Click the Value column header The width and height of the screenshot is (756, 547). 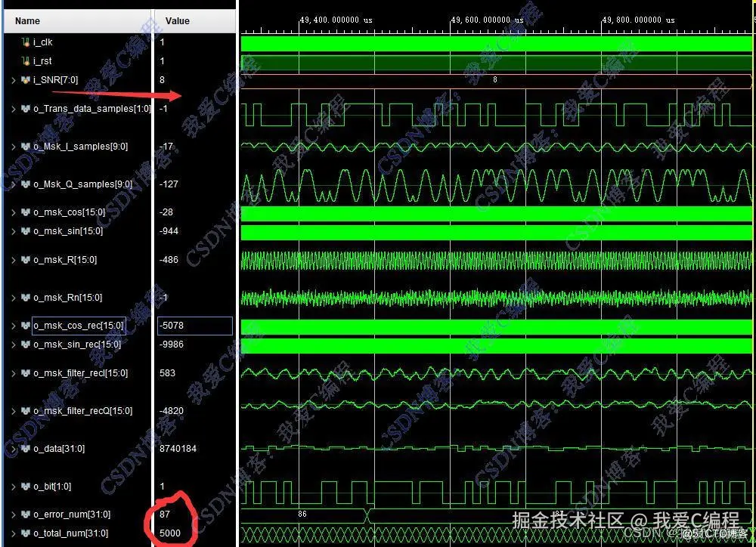(195, 21)
